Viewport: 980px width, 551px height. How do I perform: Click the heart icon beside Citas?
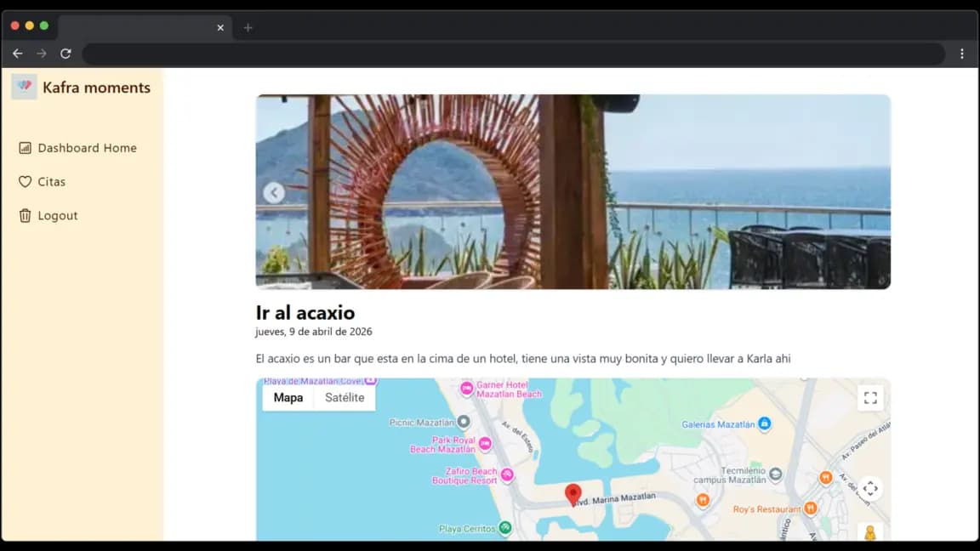click(x=25, y=182)
